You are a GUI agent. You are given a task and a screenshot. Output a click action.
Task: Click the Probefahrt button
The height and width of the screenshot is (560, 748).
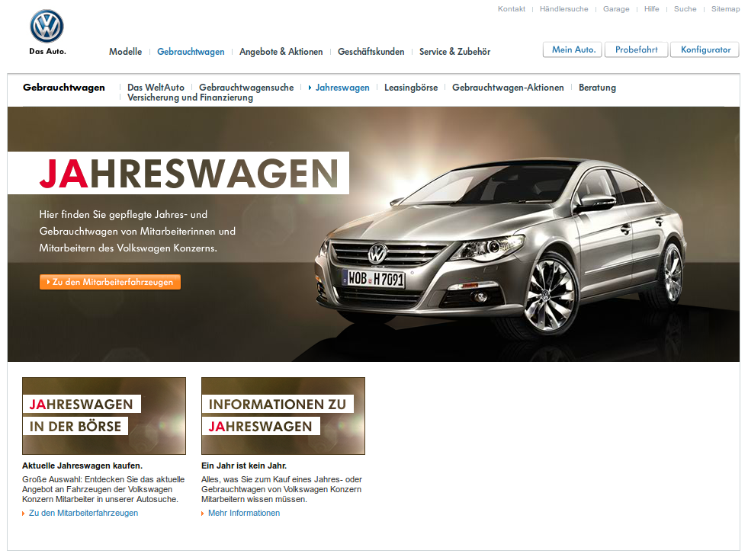[x=637, y=50]
